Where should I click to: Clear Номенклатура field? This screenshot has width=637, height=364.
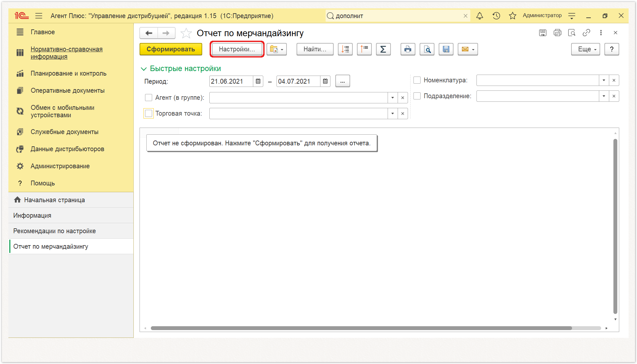point(614,80)
